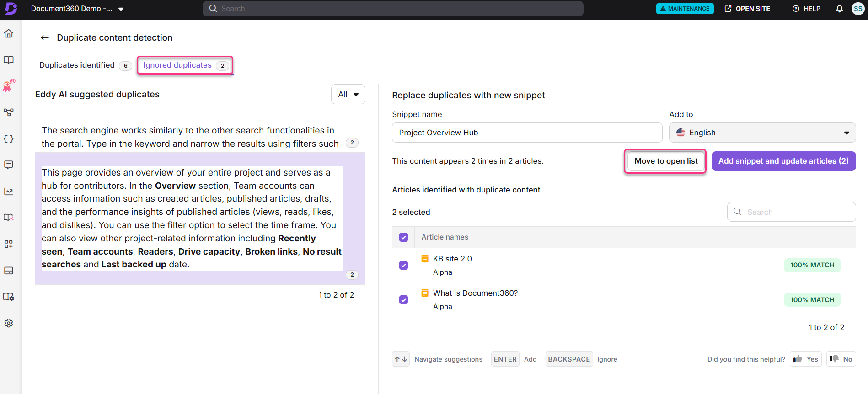Open the English language dropdown

[762, 133]
